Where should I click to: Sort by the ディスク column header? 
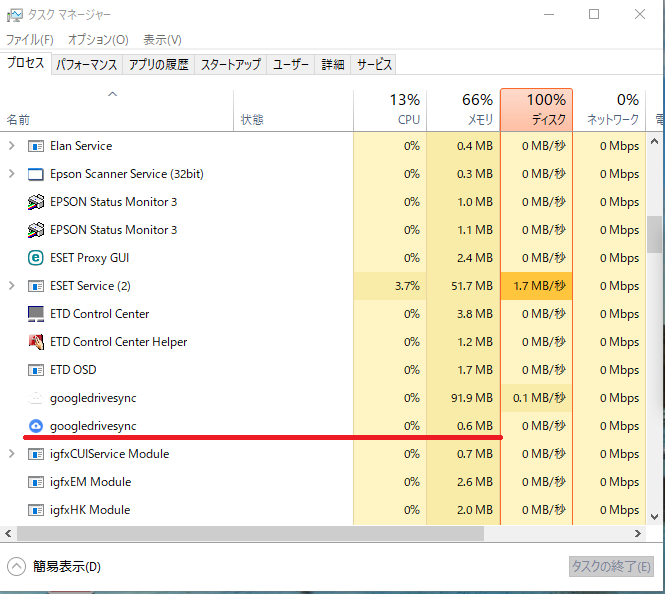pos(536,110)
